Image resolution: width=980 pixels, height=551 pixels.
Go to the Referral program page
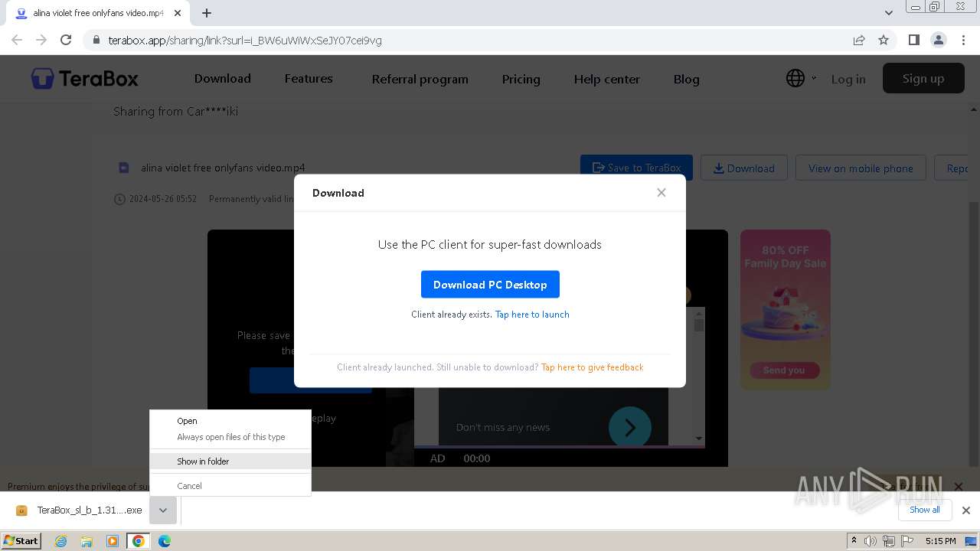tap(420, 79)
